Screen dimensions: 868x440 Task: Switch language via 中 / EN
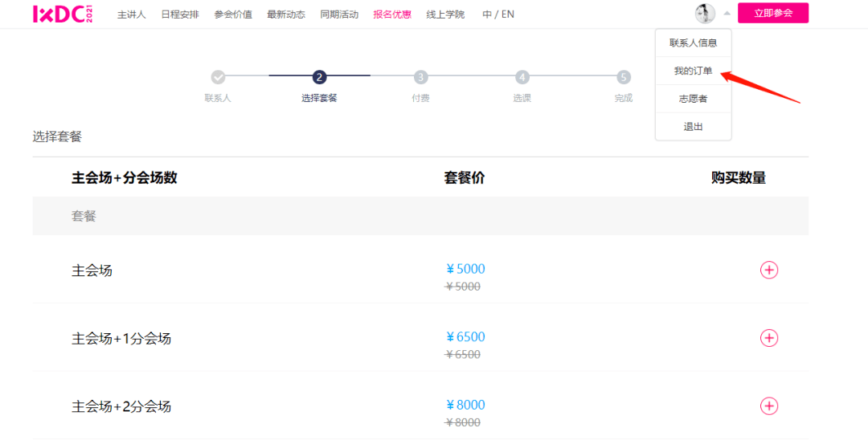coord(498,14)
